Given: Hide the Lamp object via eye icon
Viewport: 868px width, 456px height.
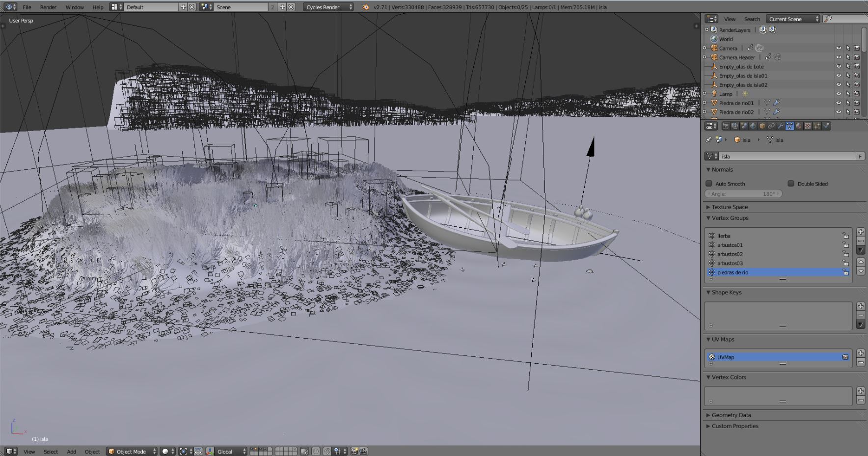Looking at the screenshot, I should (x=839, y=94).
